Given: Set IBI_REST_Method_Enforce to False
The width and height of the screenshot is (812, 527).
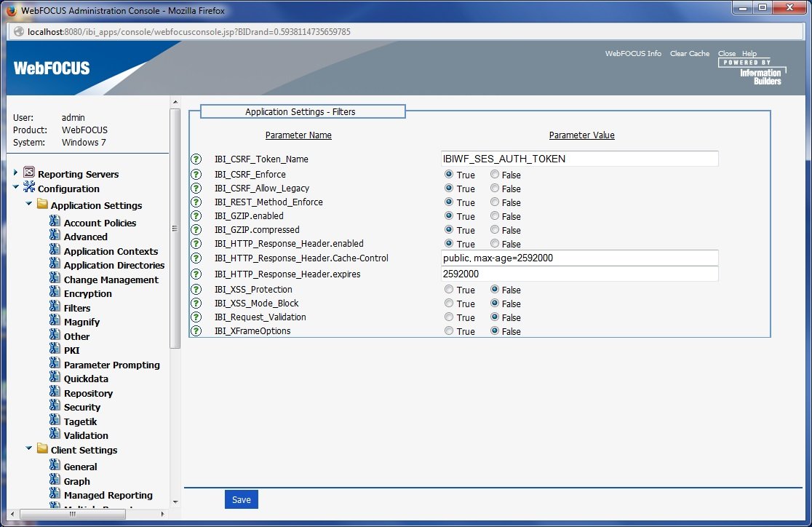Looking at the screenshot, I should pyautogui.click(x=495, y=202).
